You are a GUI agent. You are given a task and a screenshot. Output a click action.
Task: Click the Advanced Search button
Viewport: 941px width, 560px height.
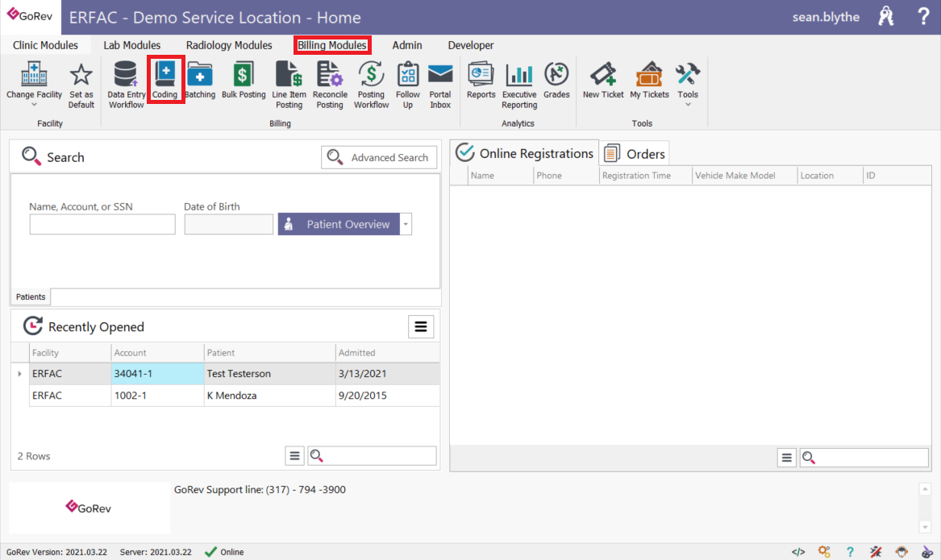coord(379,157)
